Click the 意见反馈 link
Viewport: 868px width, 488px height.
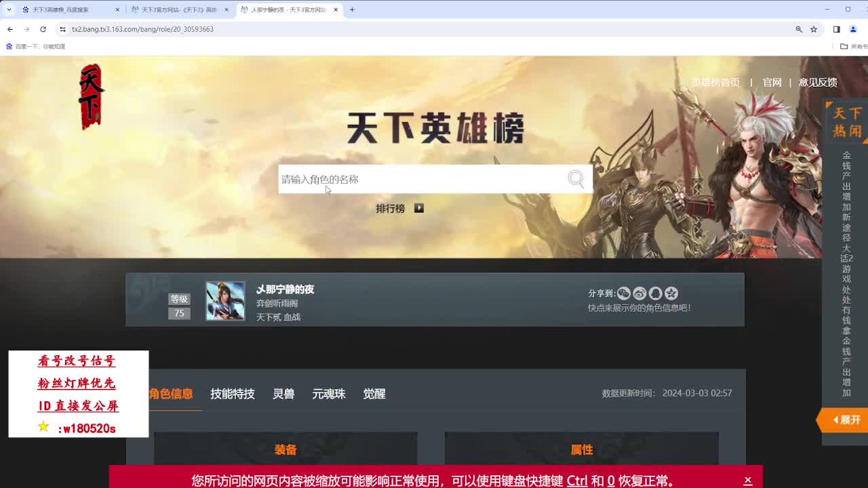[x=818, y=82]
